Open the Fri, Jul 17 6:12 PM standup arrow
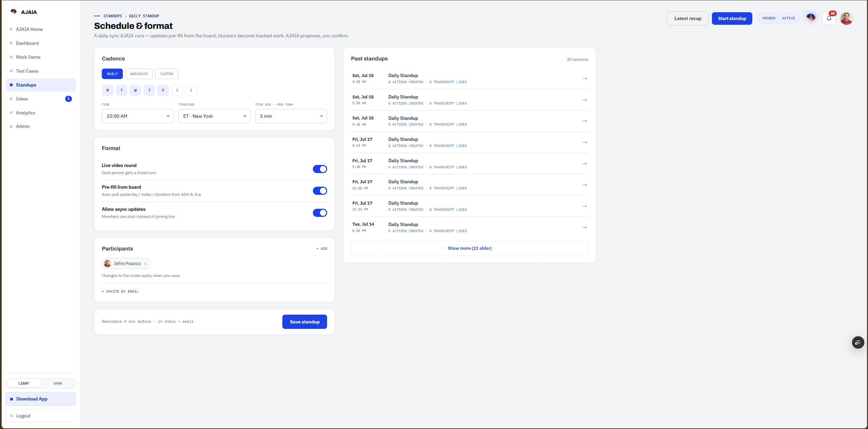Viewport: 868px width, 429px height. (x=584, y=142)
